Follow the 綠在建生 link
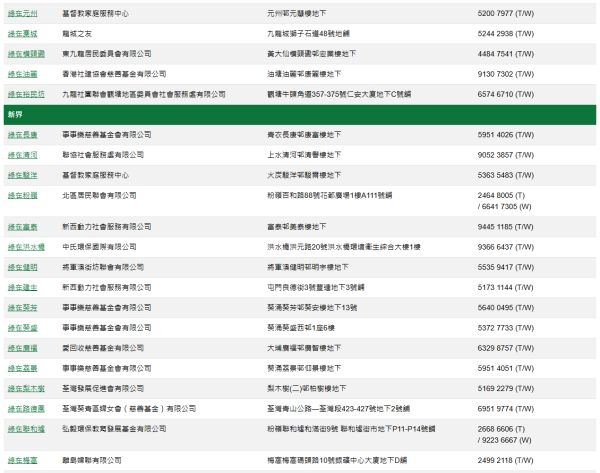The width and height of the screenshot is (600, 473). point(23,288)
